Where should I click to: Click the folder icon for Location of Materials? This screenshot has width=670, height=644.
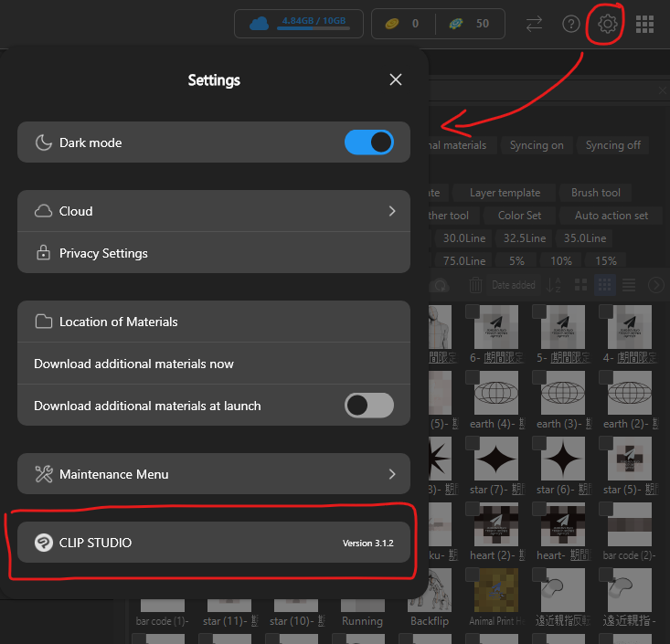(44, 322)
